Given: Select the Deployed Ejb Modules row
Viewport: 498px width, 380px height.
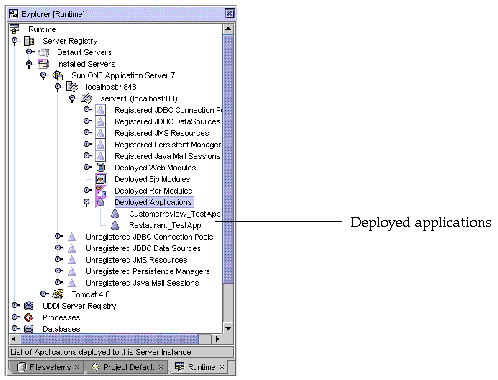Looking at the screenshot, I should tap(152, 179).
